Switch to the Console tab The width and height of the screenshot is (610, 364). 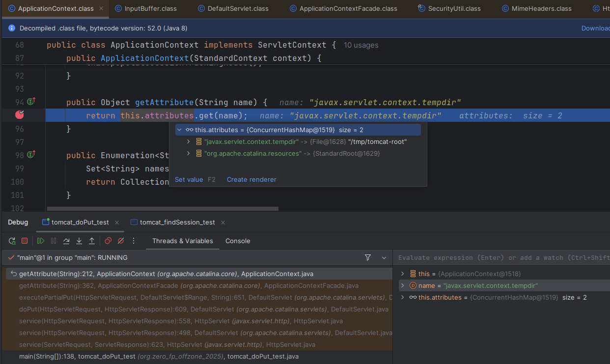(x=238, y=241)
